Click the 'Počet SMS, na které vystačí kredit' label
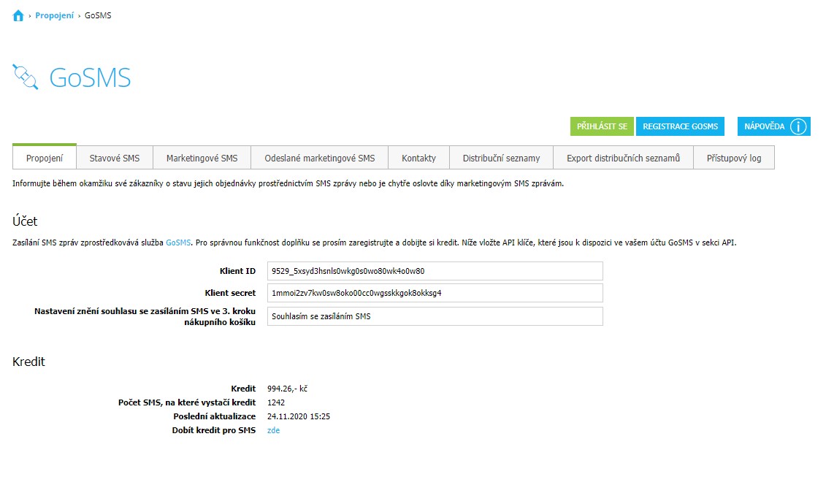This screenshot has height=504, width=826. pos(187,402)
